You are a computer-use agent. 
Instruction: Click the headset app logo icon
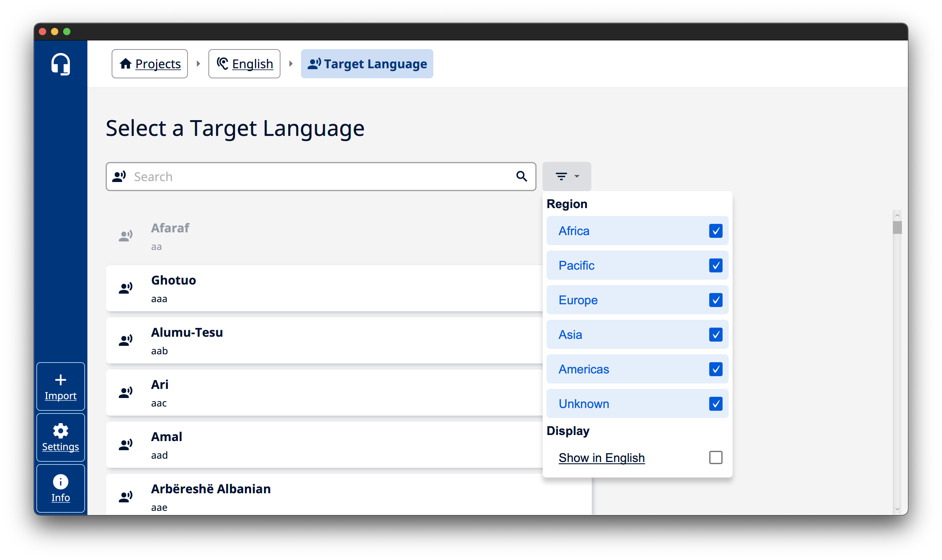pyautogui.click(x=60, y=64)
